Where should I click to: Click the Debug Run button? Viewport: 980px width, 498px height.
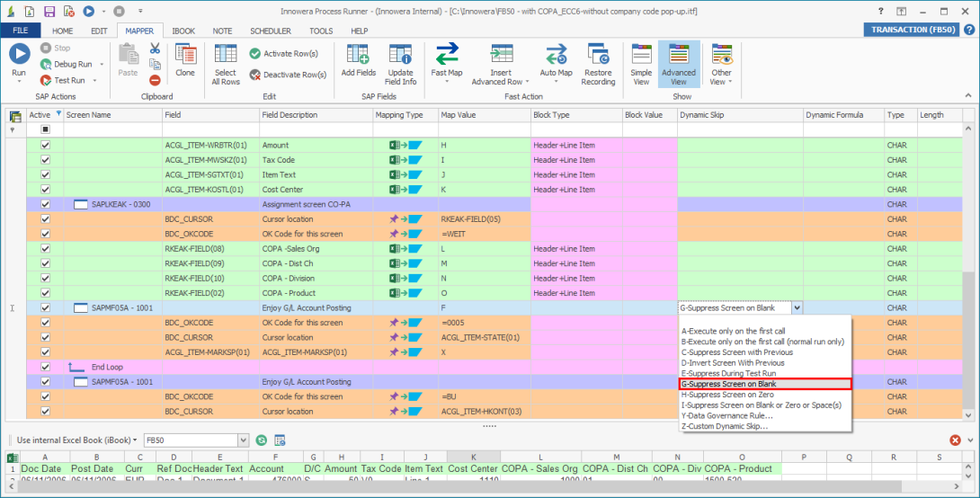pyautogui.click(x=72, y=65)
